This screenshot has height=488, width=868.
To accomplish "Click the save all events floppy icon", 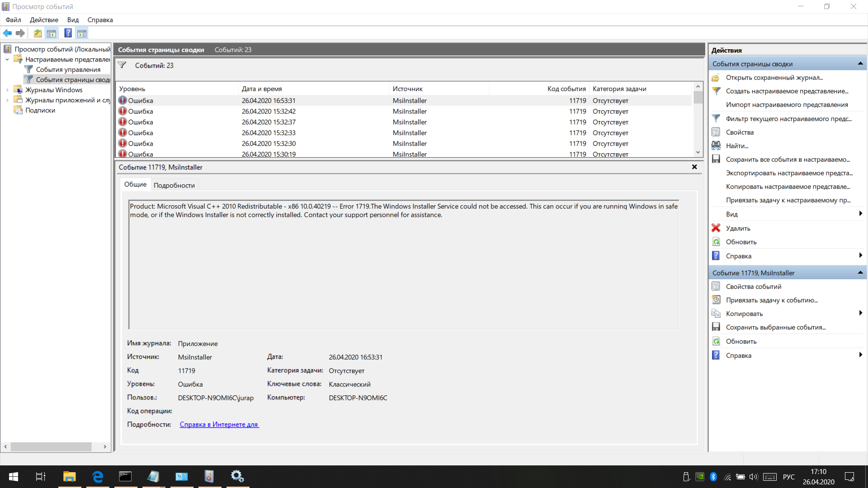I will (x=716, y=160).
